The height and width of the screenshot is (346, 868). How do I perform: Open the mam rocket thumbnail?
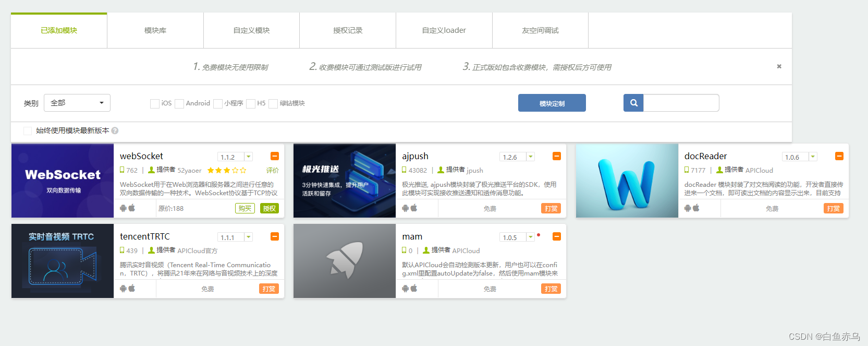click(x=345, y=261)
